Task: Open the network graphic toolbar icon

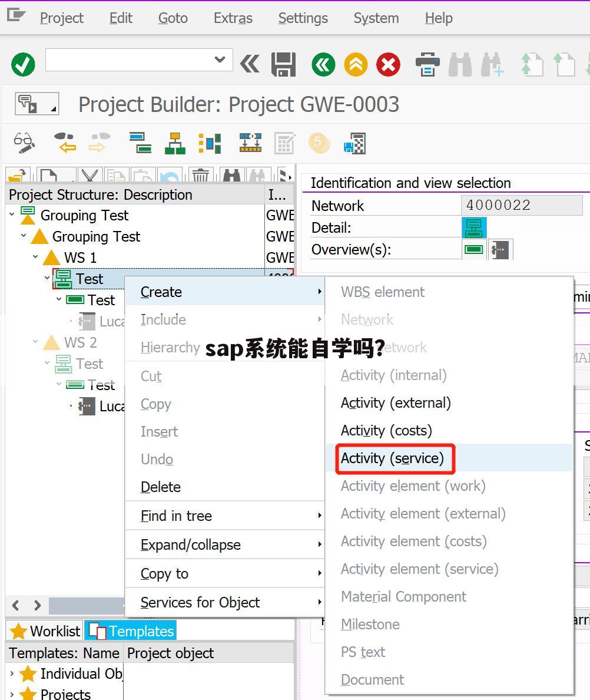Action: pyautogui.click(x=210, y=143)
